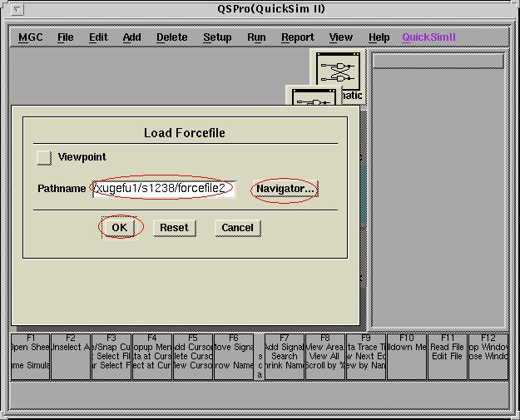This screenshot has height=420, width=520.
Task: Cancel the Load Forcefile dialog
Action: [x=237, y=227]
